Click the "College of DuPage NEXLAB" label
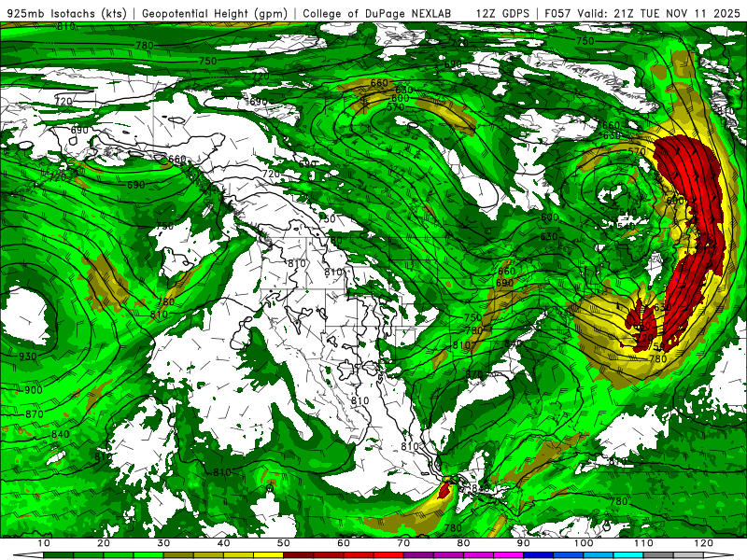 click(376, 14)
